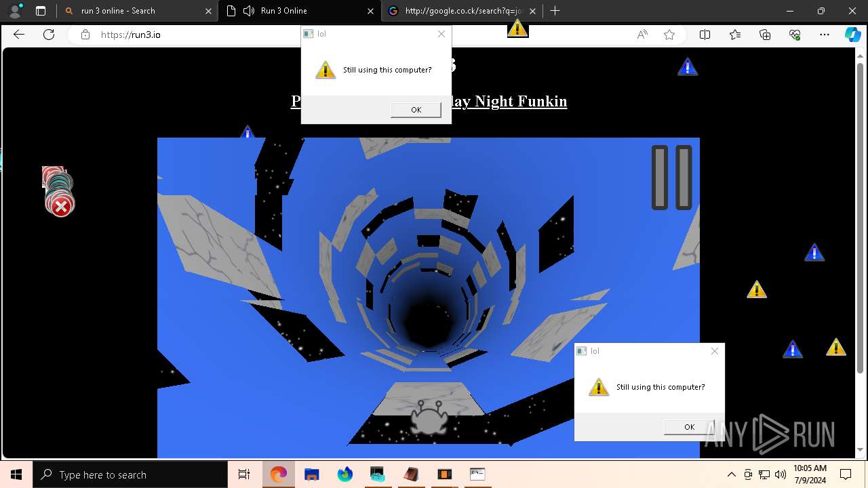868x488 pixels.
Task: Click OK in the top lol dialog
Action: [x=416, y=110]
